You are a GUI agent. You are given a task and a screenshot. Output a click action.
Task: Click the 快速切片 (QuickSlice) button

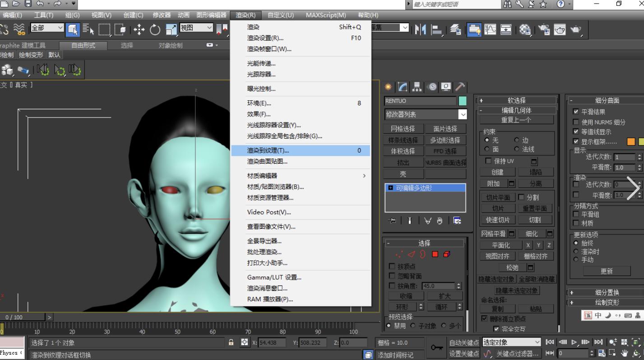click(497, 220)
